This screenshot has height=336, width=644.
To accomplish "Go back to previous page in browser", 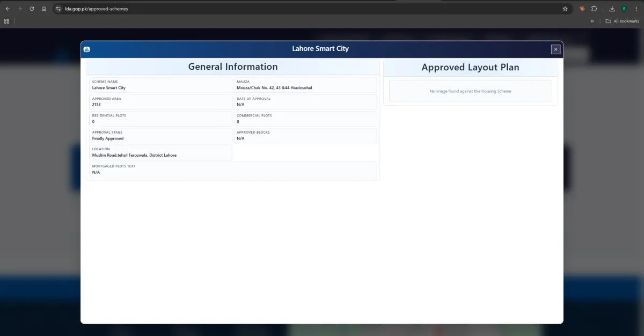I will [8, 9].
